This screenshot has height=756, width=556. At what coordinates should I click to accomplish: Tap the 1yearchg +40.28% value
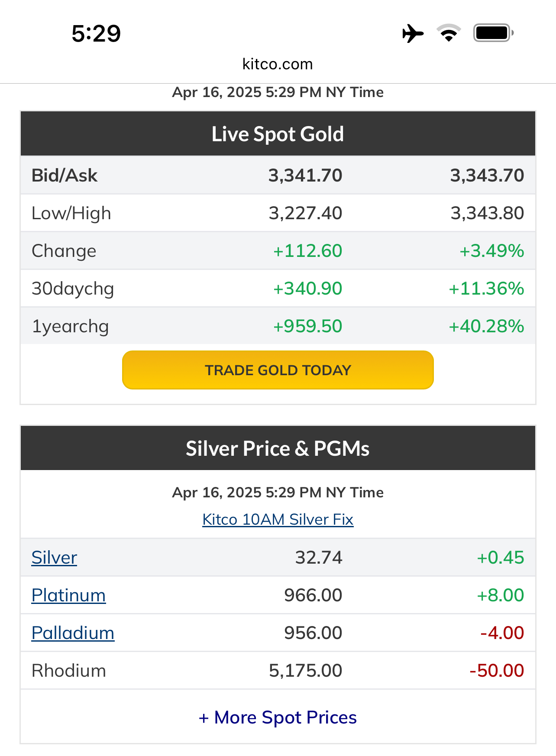click(x=486, y=326)
